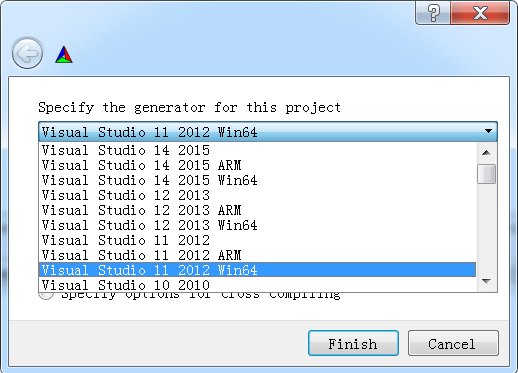Collapse the generator combo box arrow
Viewport: 518px width, 373px height.
click(x=488, y=131)
